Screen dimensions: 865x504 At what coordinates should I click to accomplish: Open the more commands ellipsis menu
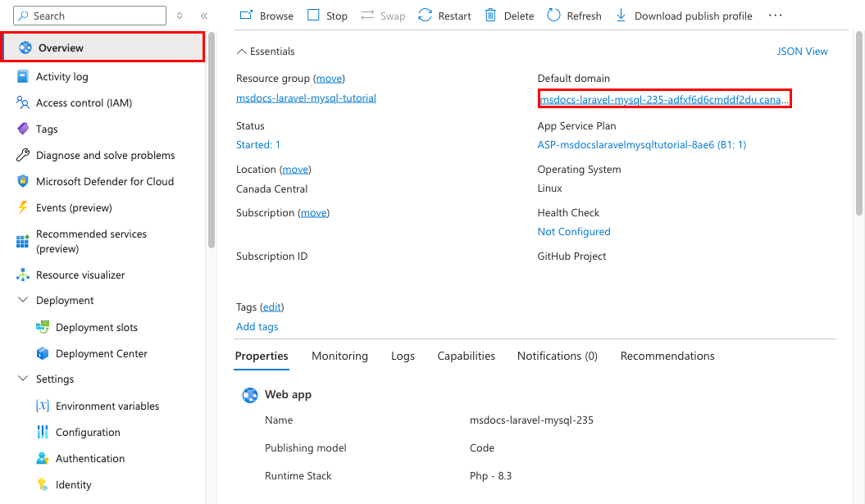(775, 15)
